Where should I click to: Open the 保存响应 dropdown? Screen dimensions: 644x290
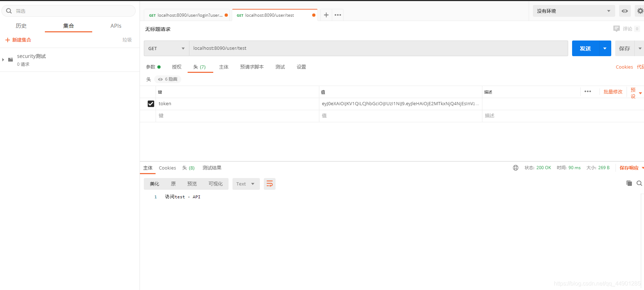click(x=632, y=168)
